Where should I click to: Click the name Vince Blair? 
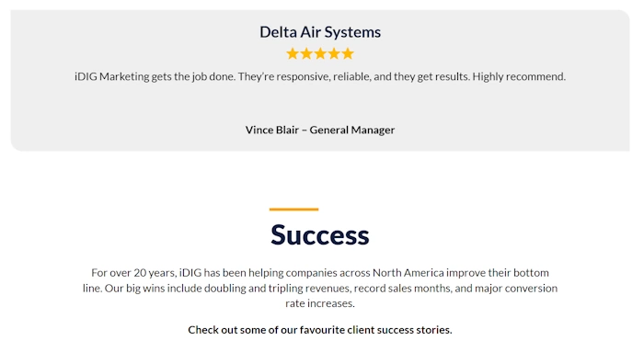click(272, 131)
